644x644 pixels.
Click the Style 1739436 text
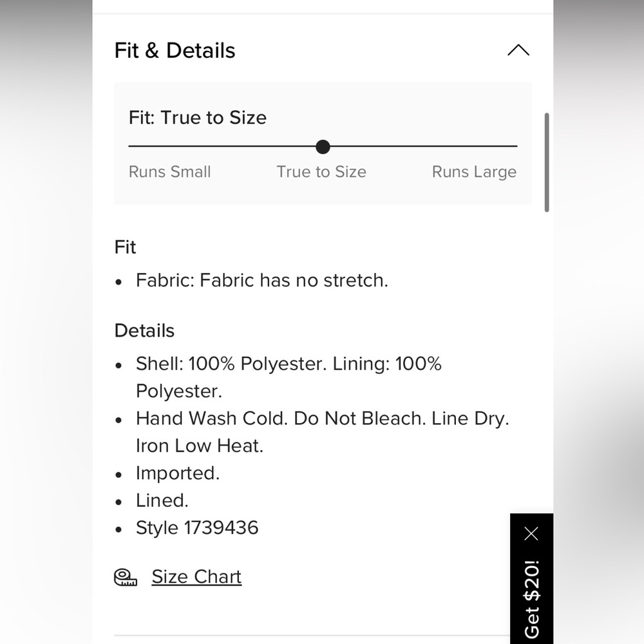tap(197, 528)
